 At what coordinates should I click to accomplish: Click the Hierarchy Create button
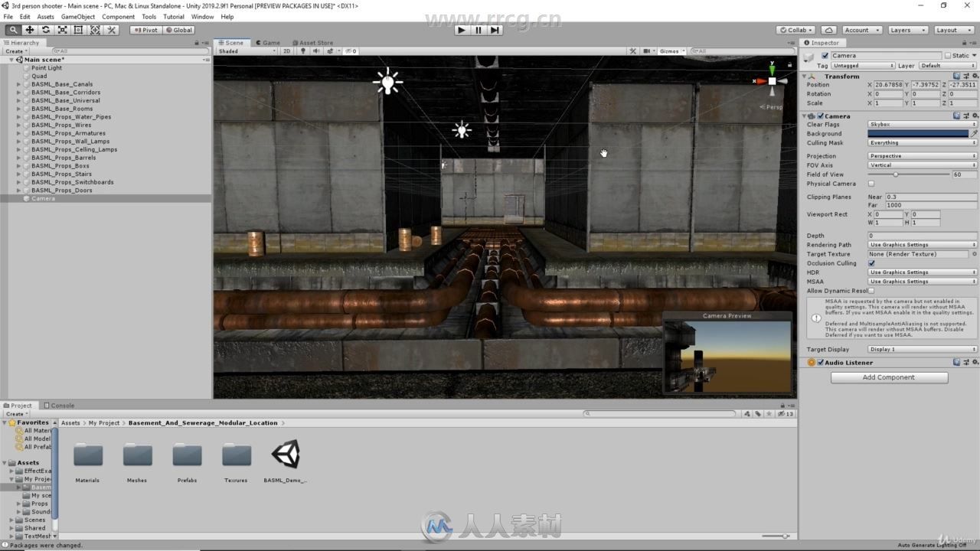(x=15, y=51)
